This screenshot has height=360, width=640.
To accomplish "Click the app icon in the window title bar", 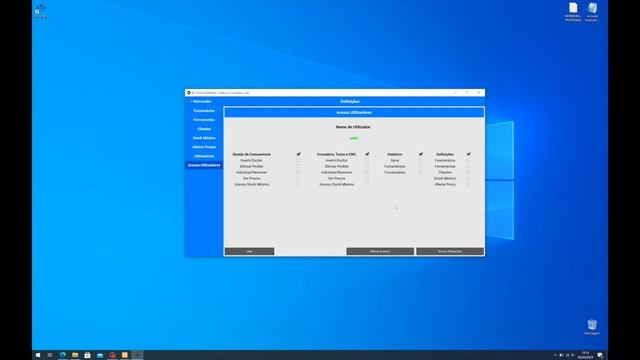I will coord(189,93).
